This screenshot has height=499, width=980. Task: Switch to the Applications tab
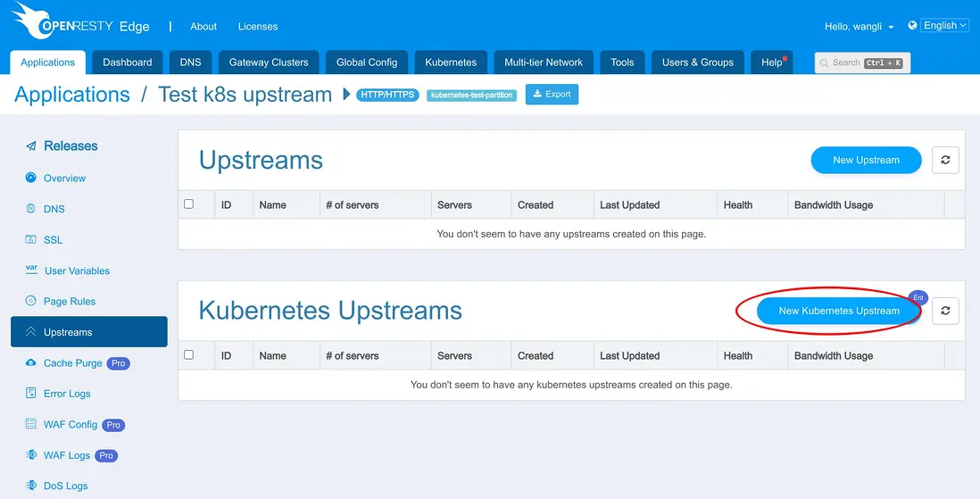pos(48,62)
